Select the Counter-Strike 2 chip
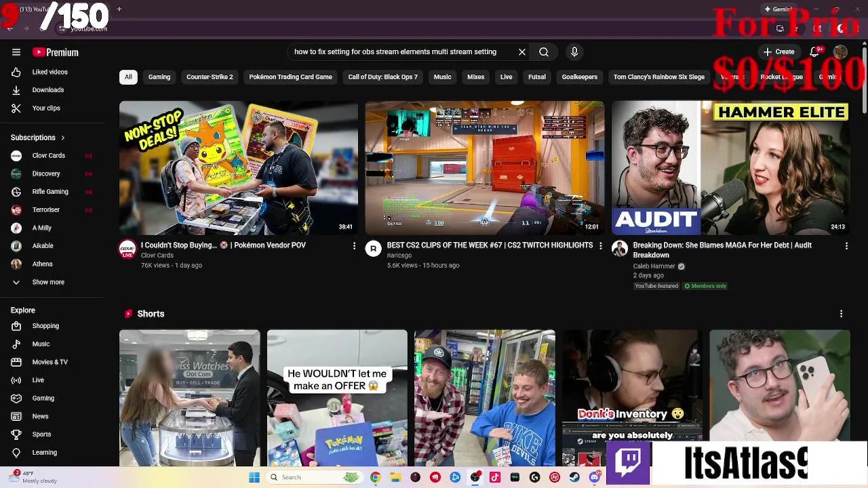 tap(210, 77)
